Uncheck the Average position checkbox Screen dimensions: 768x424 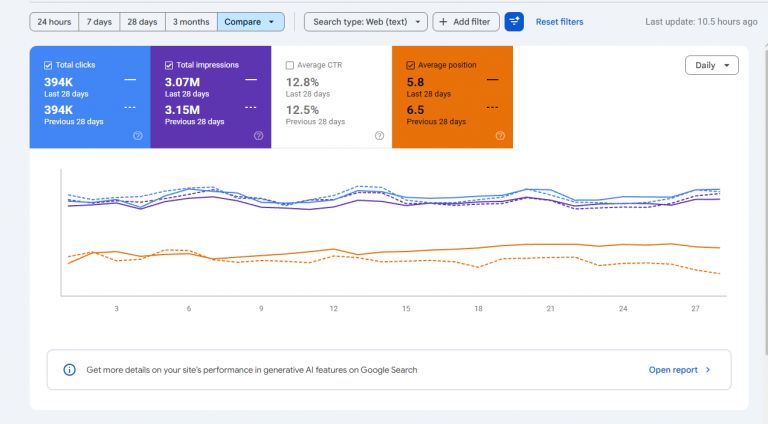coord(410,65)
